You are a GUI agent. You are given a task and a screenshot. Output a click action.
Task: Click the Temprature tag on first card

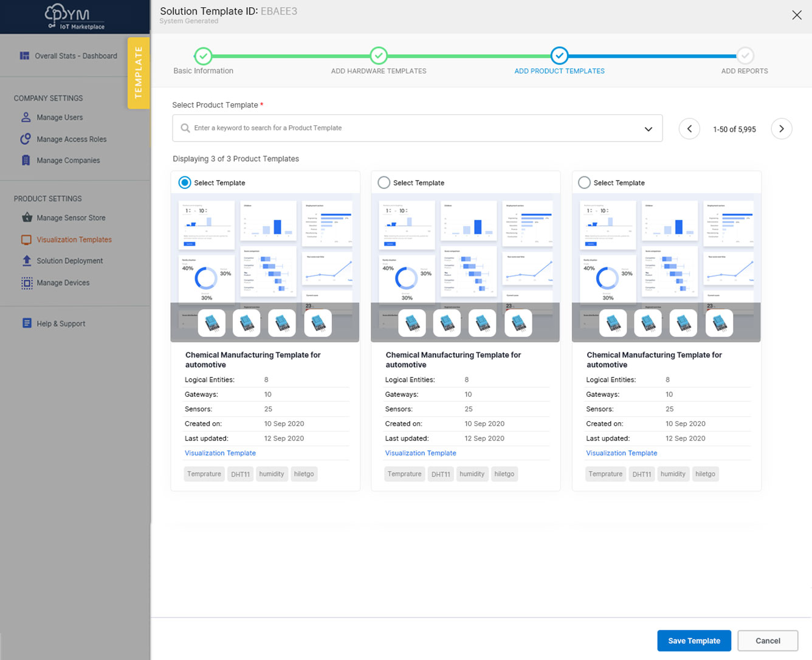coord(204,474)
